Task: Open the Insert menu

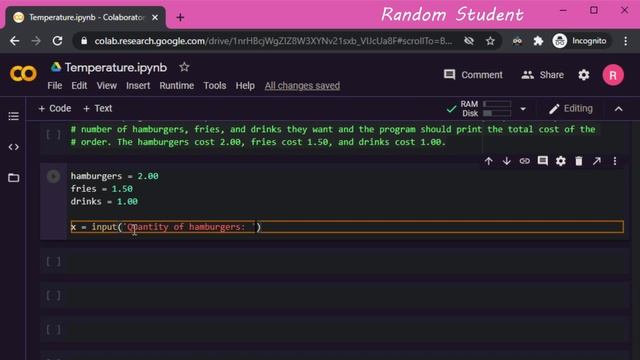Action: coord(138,86)
